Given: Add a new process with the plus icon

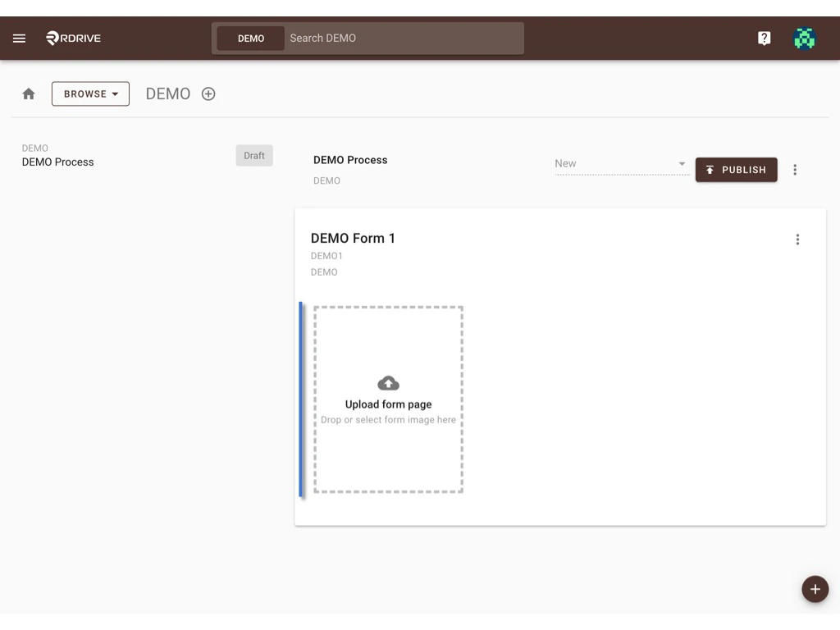Looking at the screenshot, I should tap(208, 94).
